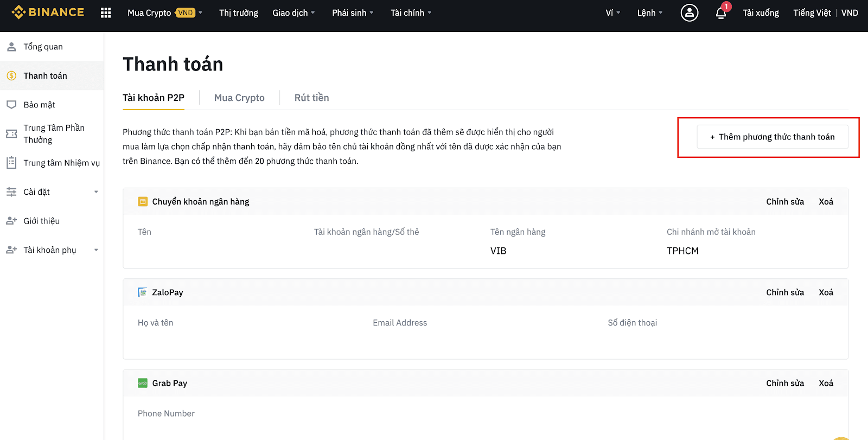Click Tải xuống in the header

coord(761,12)
